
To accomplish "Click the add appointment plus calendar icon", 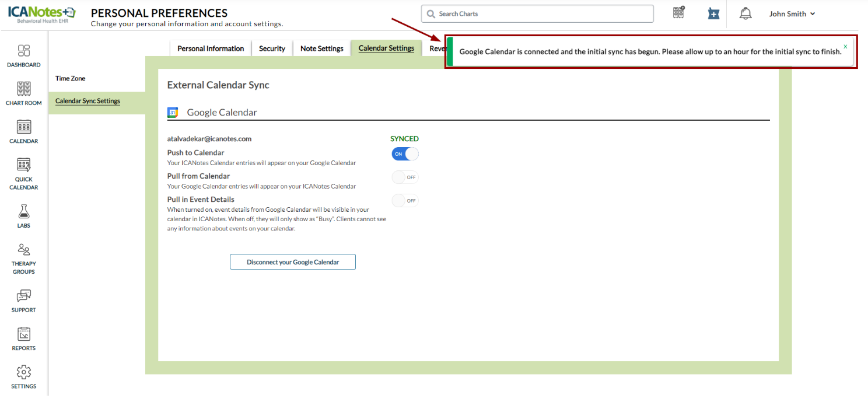I will tap(713, 13).
